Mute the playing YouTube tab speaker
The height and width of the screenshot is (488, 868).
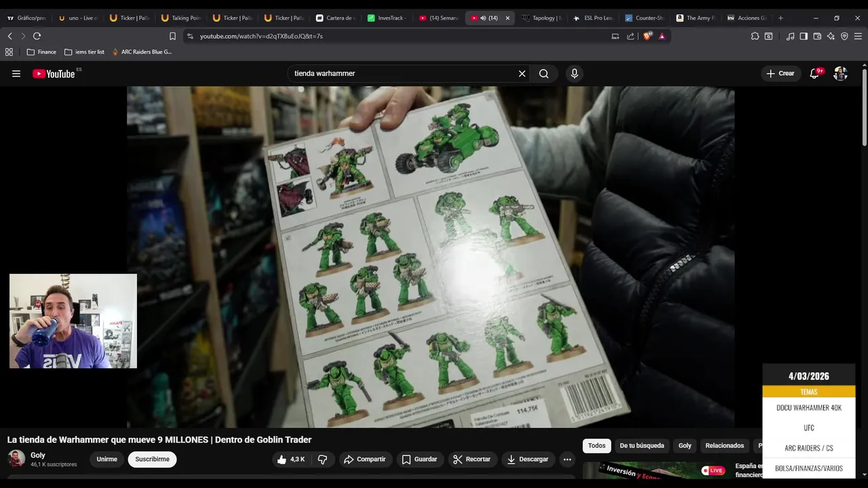pos(483,18)
